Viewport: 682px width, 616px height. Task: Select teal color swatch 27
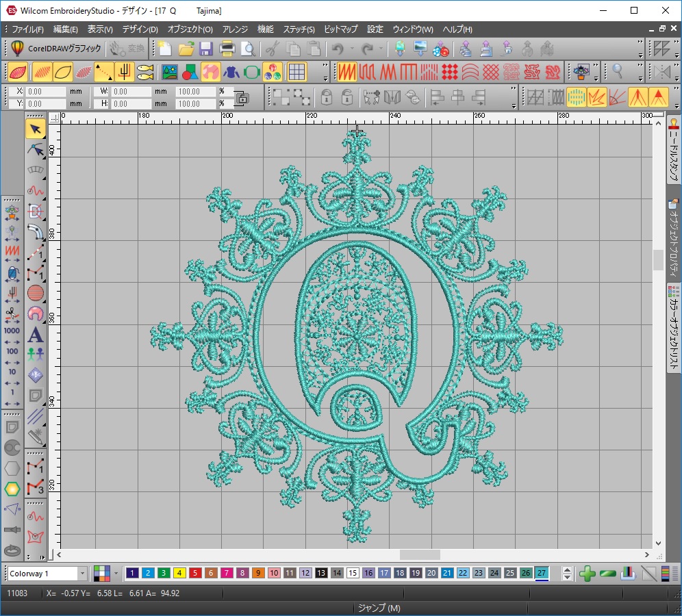click(x=542, y=573)
